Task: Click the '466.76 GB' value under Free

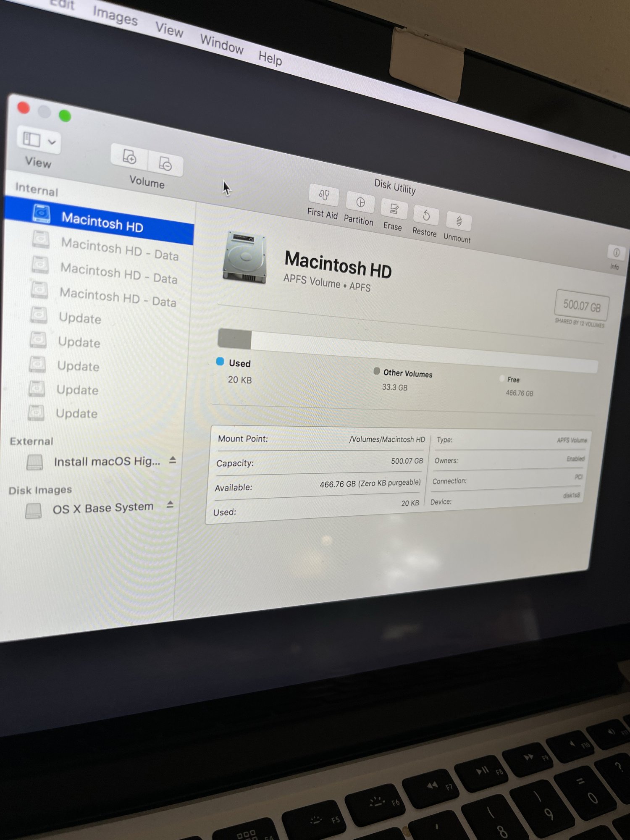Action: tap(520, 393)
